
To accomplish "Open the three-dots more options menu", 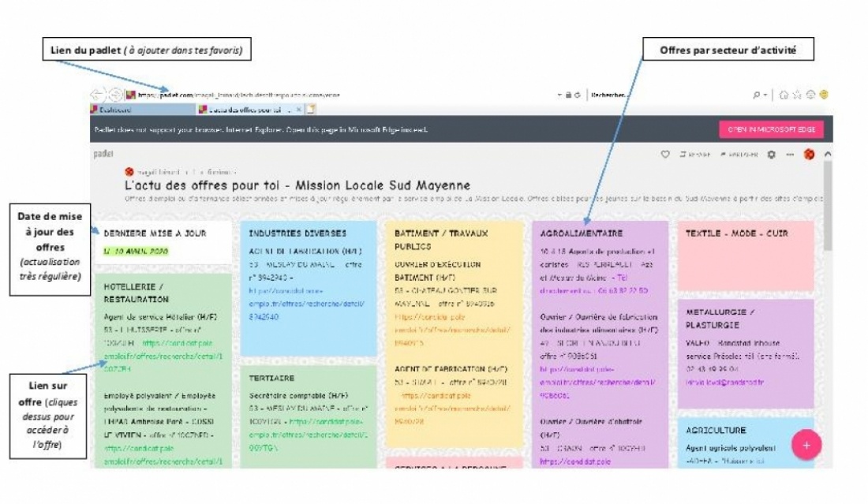I will 790,155.
